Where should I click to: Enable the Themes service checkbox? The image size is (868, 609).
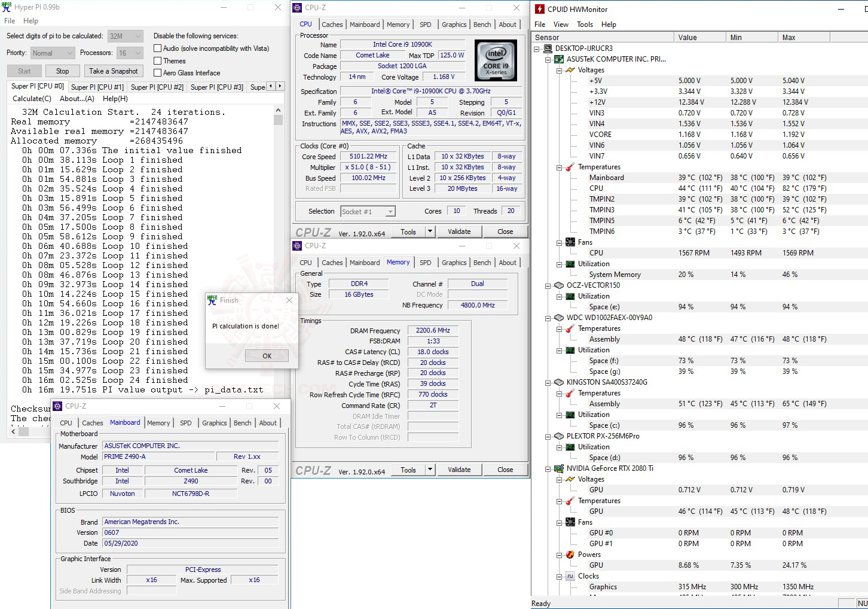point(157,60)
